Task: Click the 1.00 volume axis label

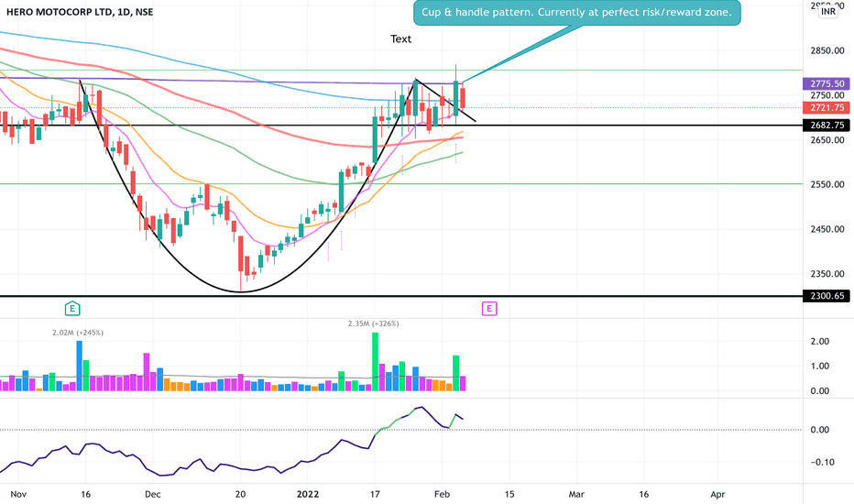Action: point(820,367)
